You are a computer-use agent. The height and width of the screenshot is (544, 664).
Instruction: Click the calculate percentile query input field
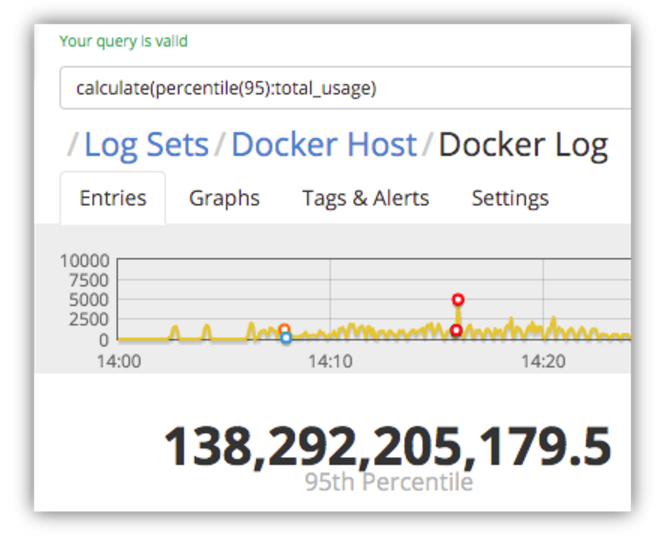tap(340, 88)
